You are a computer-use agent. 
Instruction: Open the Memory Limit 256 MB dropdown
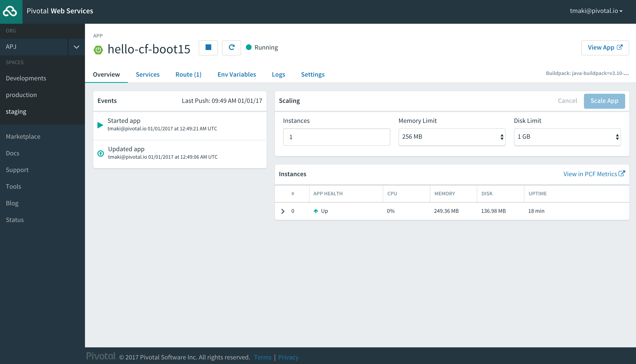[x=452, y=137]
